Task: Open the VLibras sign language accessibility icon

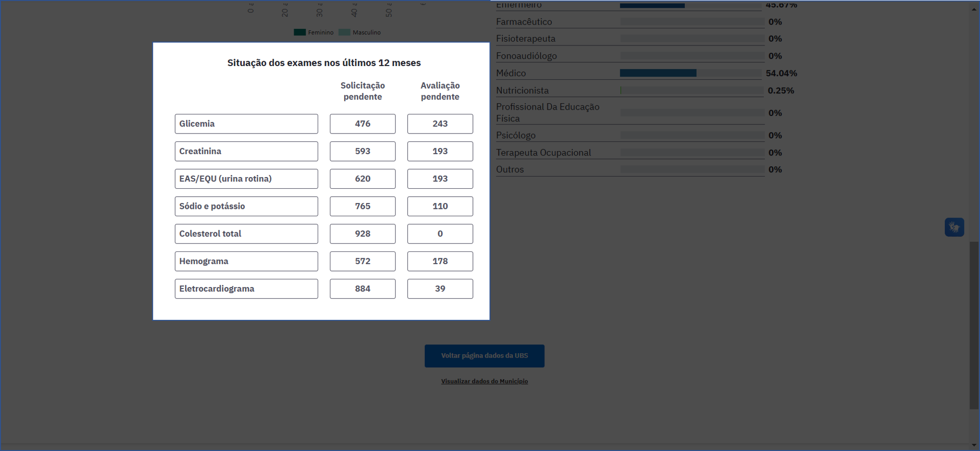Action: point(954,227)
